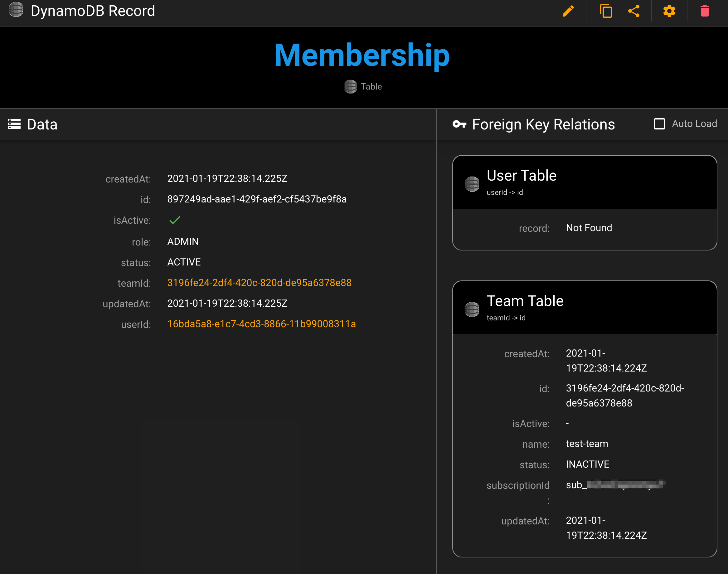Click the pencil edit icon
728x574 pixels.
tap(568, 11)
